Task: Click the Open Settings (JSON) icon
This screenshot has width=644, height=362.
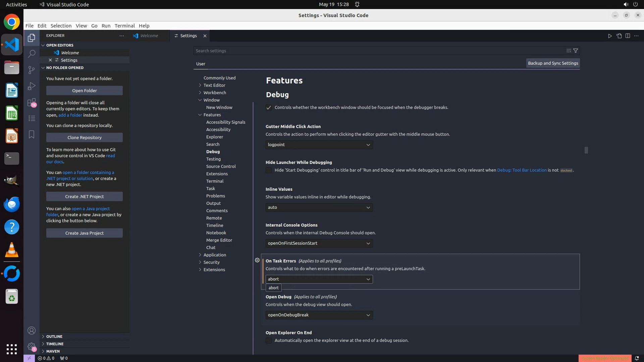Action: tap(619, 36)
